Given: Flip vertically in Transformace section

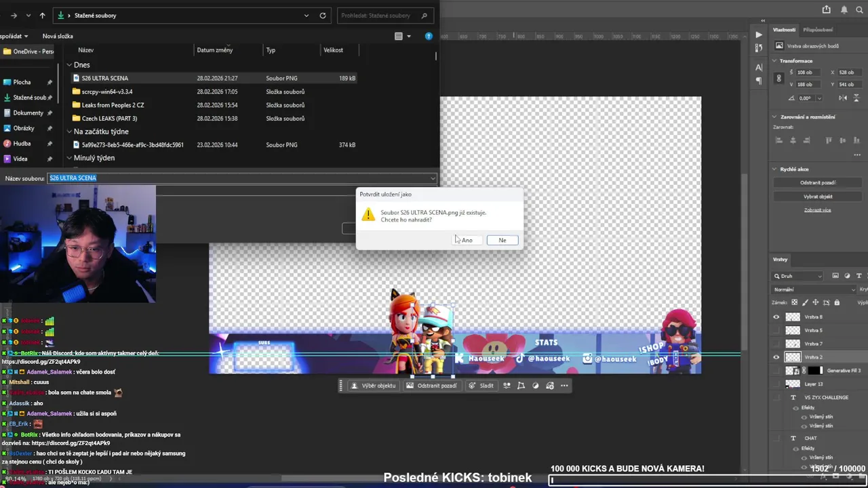Looking at the screenshot, I should click(x=858, y=98).
